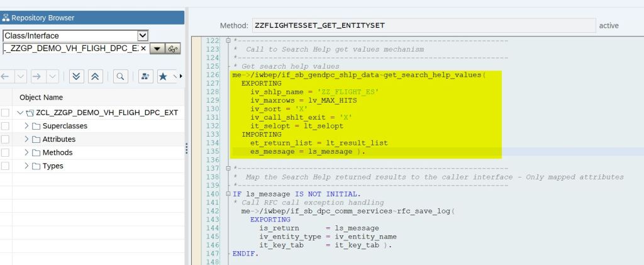644x265 pixels.
Task: Click the 'IMPORTING' keyword on line 133
Action: coord(261,134)
